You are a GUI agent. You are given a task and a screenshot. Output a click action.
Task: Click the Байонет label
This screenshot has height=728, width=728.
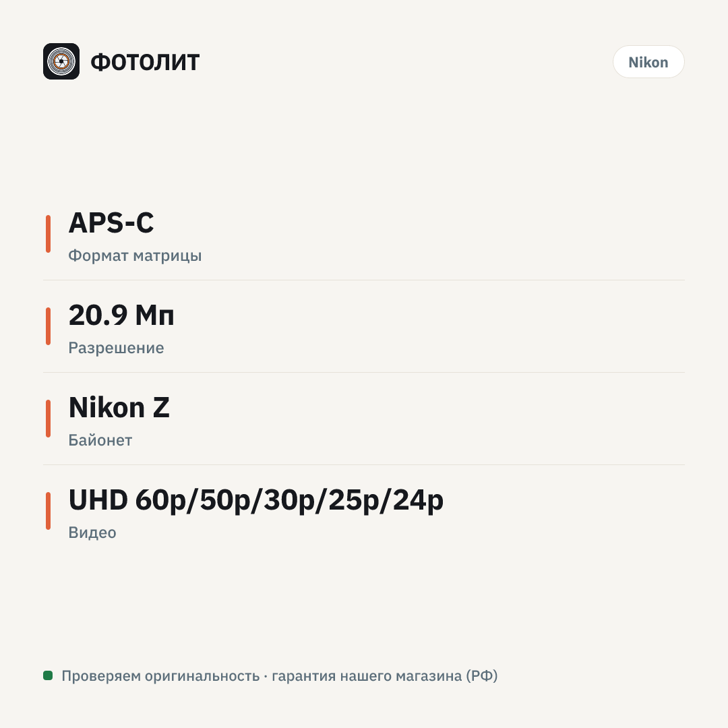pyautogui.click(x=100, y=440)
